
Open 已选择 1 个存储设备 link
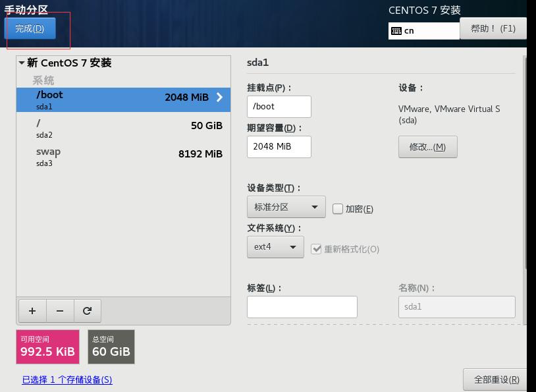(66, 381)
